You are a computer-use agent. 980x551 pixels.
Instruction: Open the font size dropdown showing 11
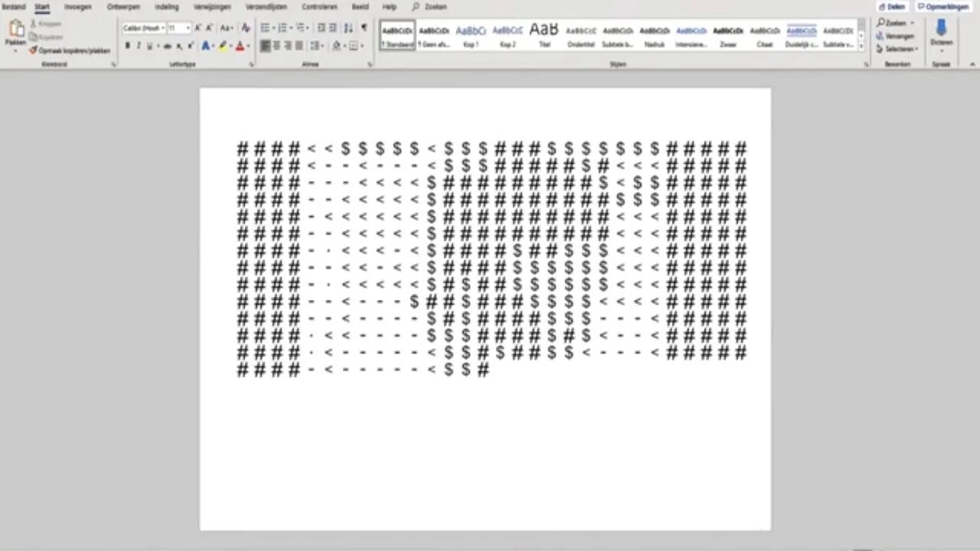(188, 28)
